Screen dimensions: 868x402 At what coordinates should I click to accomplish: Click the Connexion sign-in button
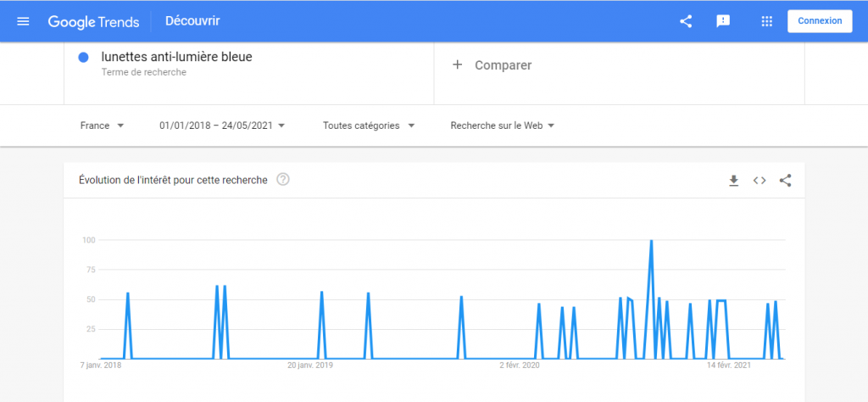[x=819, y=21]
